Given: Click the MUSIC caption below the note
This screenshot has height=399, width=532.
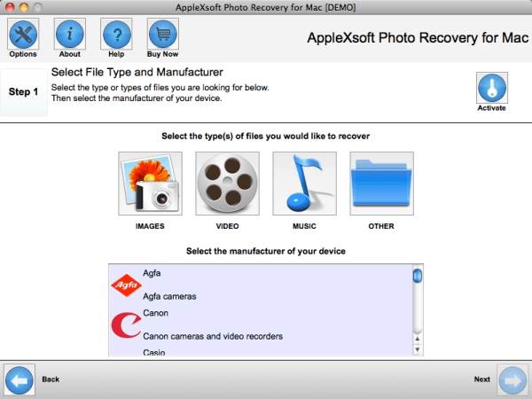Looking at the screenshot, I should 304,226.
